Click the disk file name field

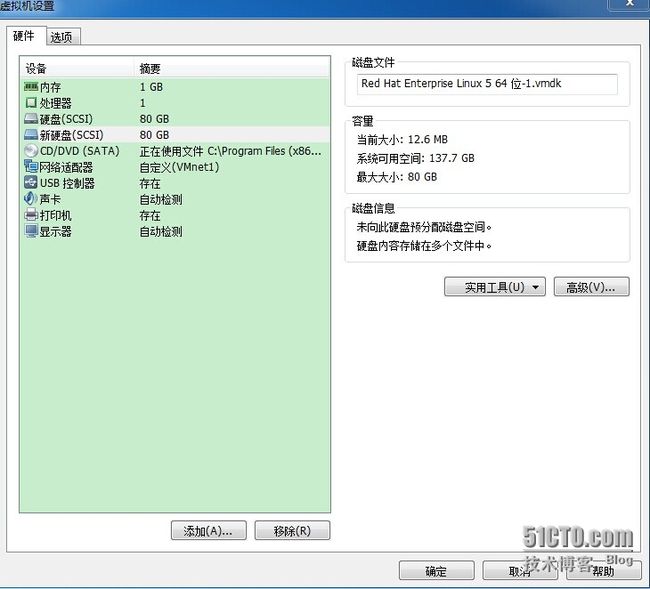pos(487,84)
